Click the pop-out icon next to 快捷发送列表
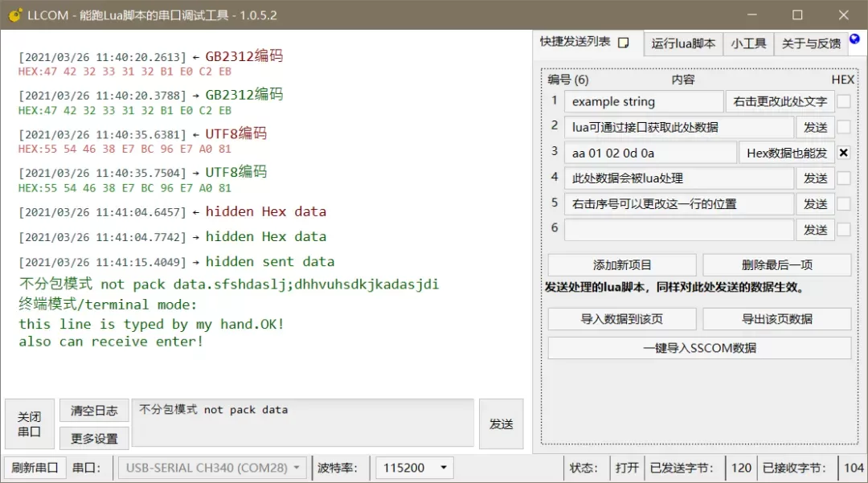This screenshot has height=483, width=868. 624,43
